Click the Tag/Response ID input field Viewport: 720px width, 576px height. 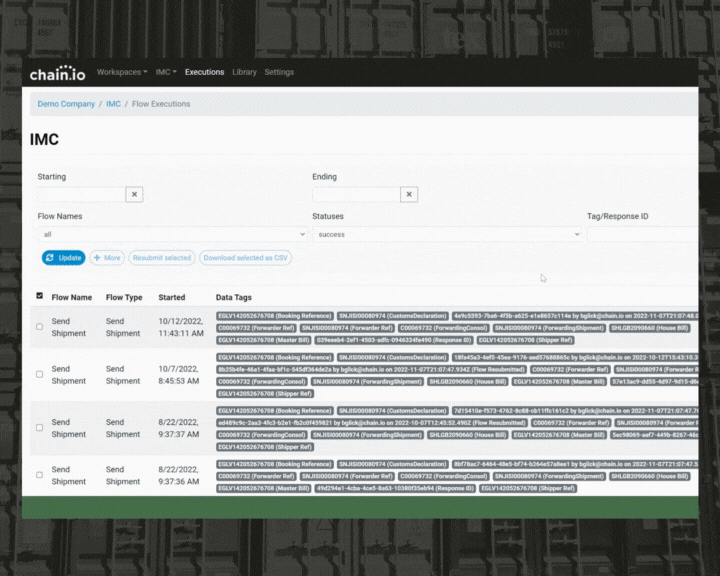[642, 234]
